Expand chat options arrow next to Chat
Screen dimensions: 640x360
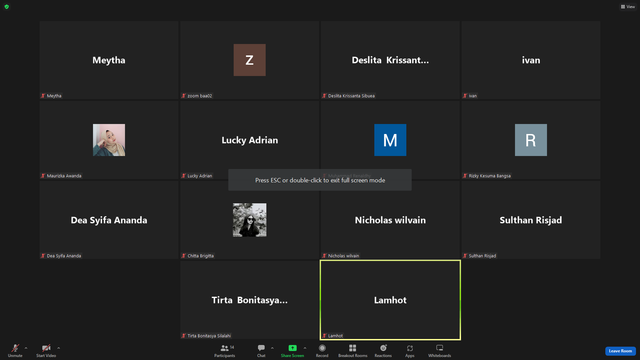[272, 348]
